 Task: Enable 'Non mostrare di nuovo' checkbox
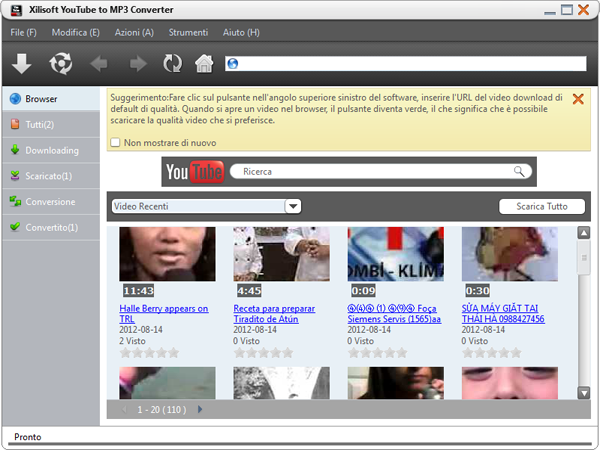[x=116, y=143]
